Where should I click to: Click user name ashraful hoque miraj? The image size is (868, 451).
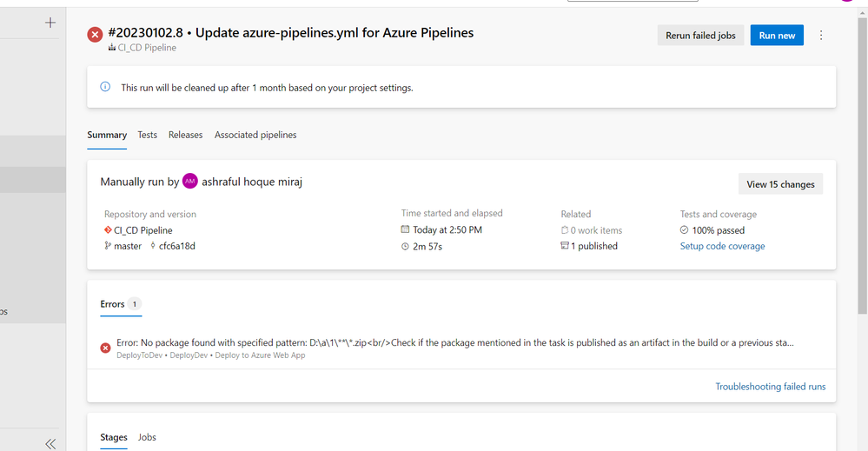[252, 182]
